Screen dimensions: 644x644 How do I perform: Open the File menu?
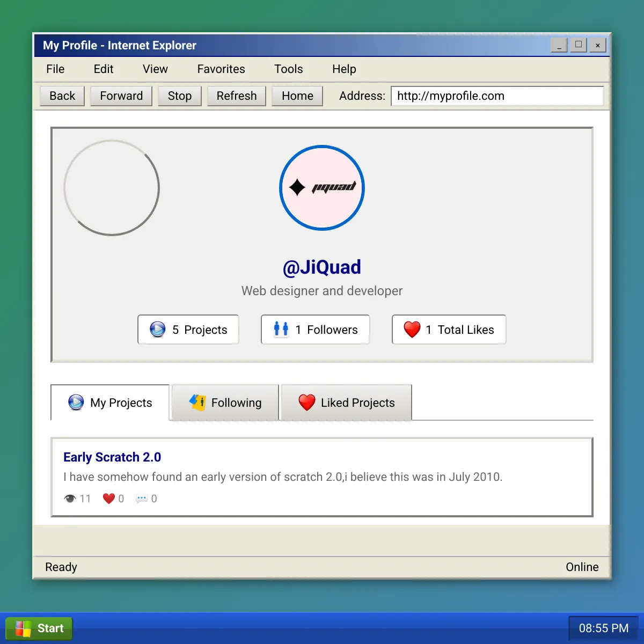pos(55,69)
